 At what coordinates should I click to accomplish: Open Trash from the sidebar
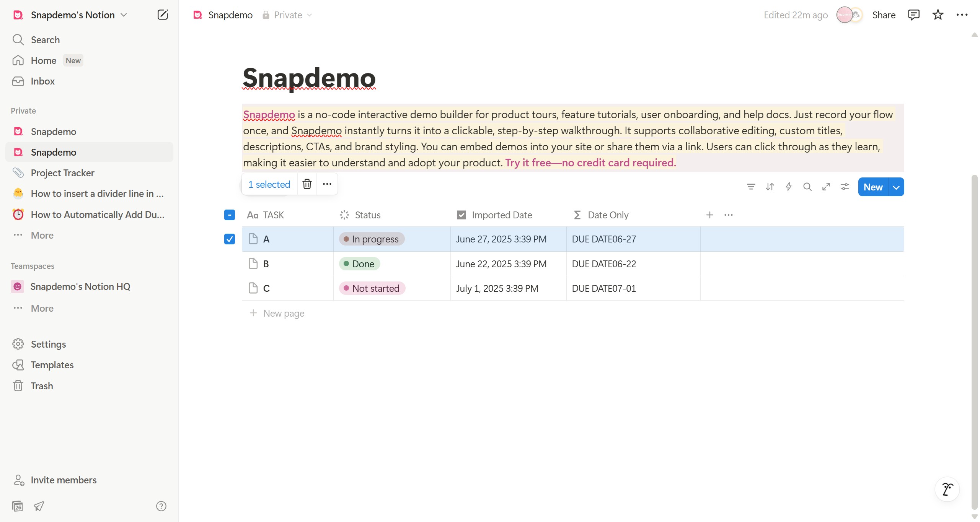click(x=89, y=386)
